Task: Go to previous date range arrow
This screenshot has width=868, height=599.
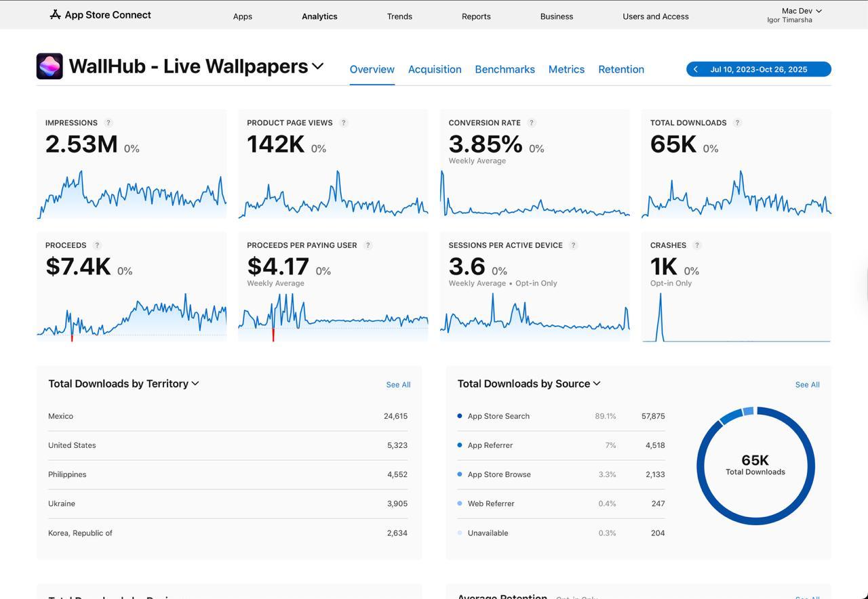Action: pyautogui.click(x=696, y=69)
